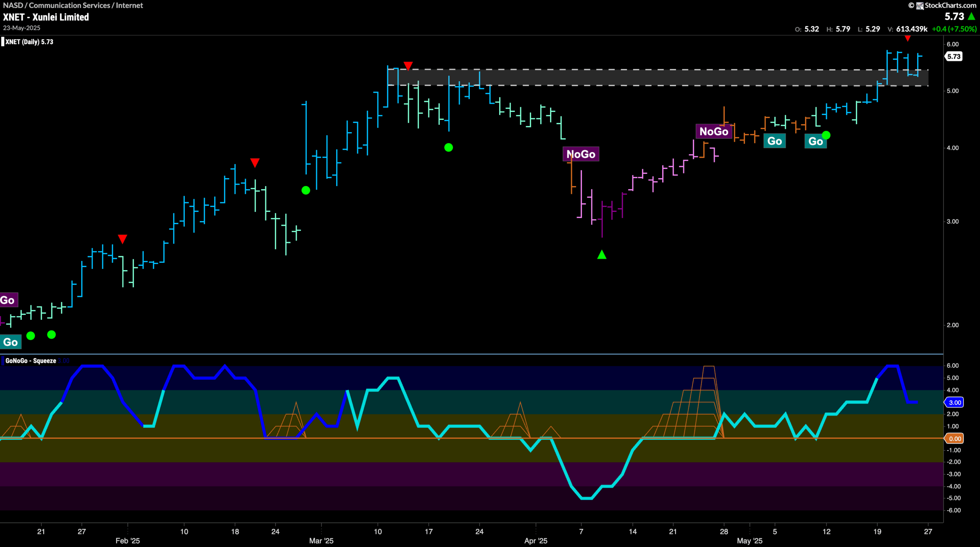The image size is (980, 547).
Task: Click the Go label near May 5
Action: pos(774,141)
